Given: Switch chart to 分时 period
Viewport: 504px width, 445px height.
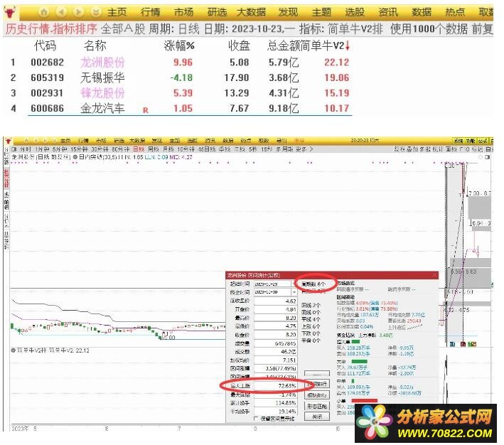Looking at the screenshot, I should click(x=25, y=149).
